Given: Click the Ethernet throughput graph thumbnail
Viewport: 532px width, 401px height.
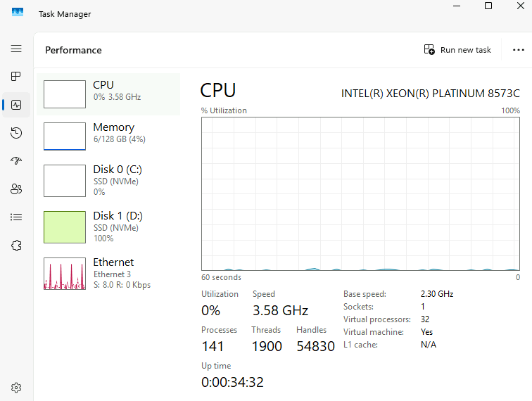Looking at the screenshot, I should 65,274.
